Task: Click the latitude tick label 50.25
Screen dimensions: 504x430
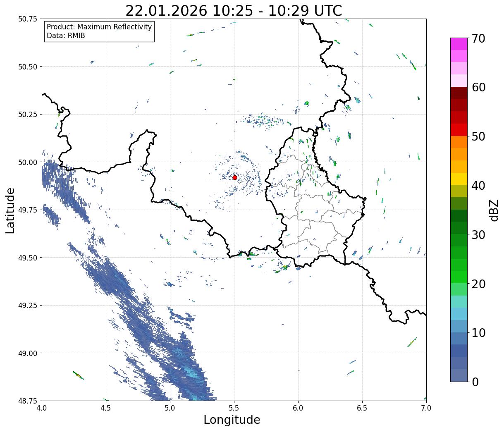Action: (x=28, y=115)
